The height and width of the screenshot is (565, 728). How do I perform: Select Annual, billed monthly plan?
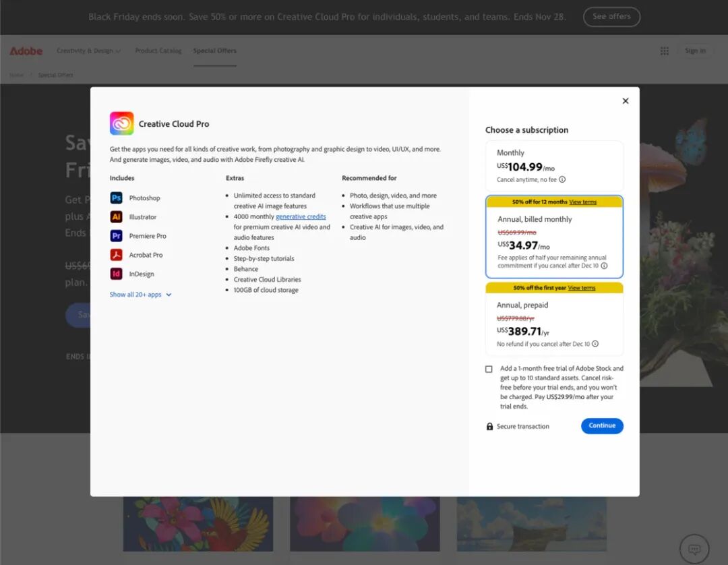(554, 237)
